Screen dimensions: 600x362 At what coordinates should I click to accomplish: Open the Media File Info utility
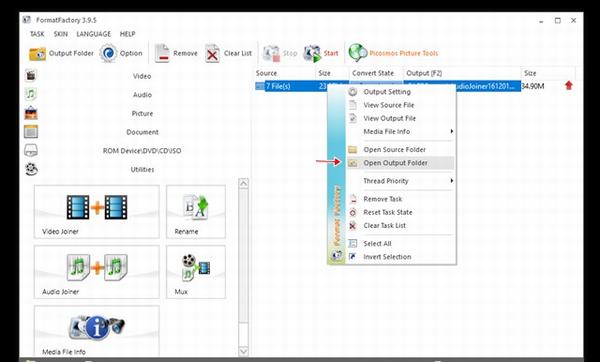(97, 331)
